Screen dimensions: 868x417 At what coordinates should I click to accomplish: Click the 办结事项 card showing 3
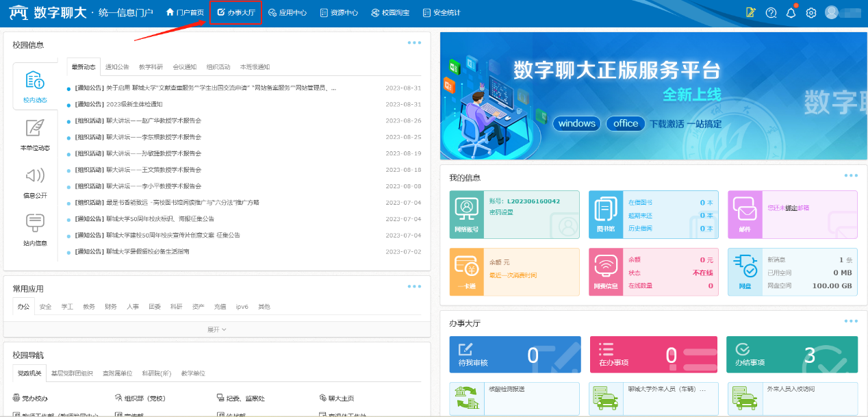[791, 354]
